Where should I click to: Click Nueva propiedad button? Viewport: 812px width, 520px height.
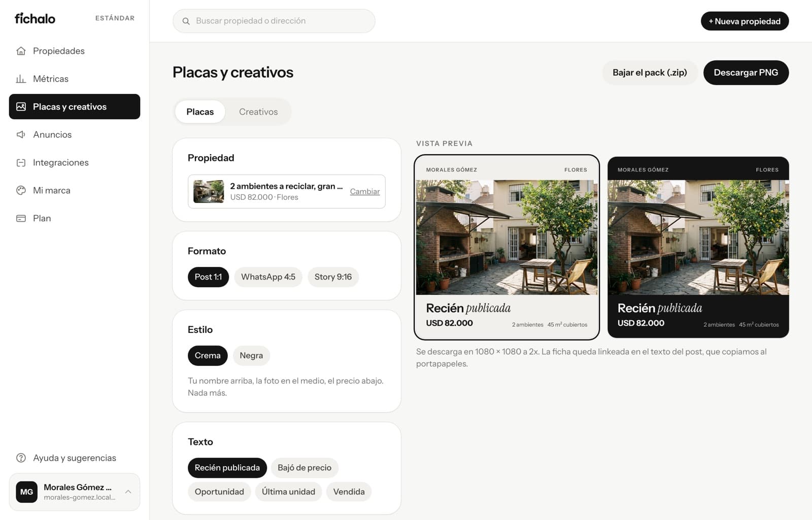(x=745, y=21)
